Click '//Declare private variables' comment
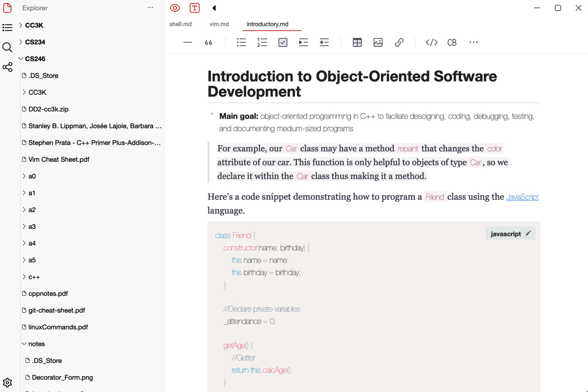 pos(262,309)
